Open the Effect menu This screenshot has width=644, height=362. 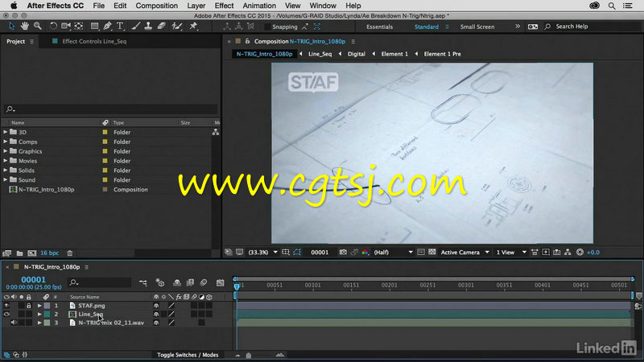click(224, 6)
